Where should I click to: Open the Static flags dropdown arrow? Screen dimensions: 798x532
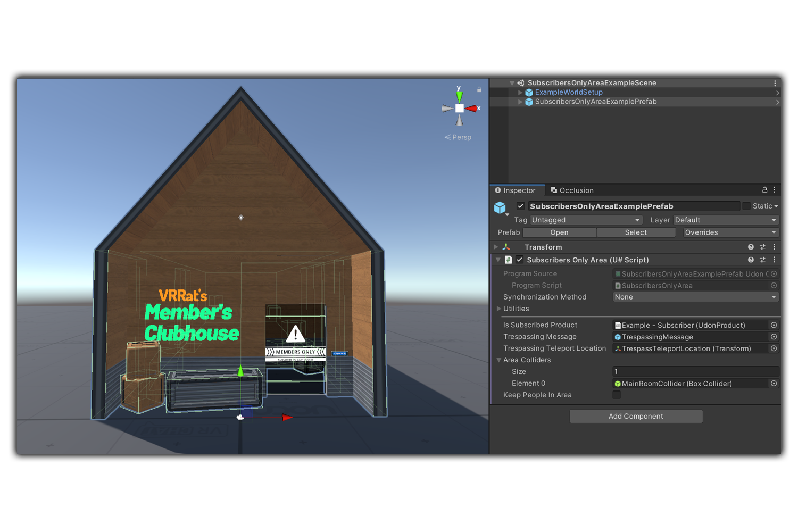776,206
